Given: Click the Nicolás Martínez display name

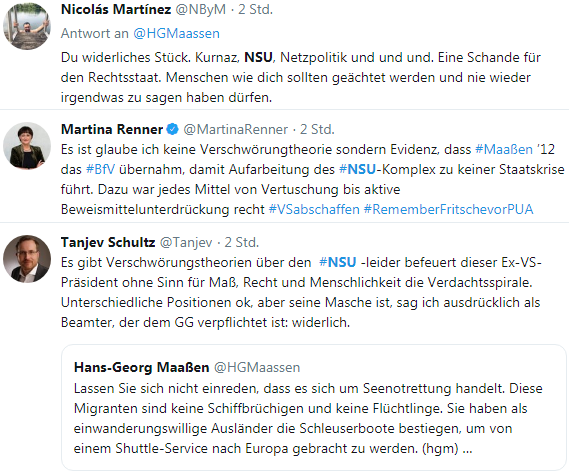Looking at the screenshot, I should click(116, 9).
